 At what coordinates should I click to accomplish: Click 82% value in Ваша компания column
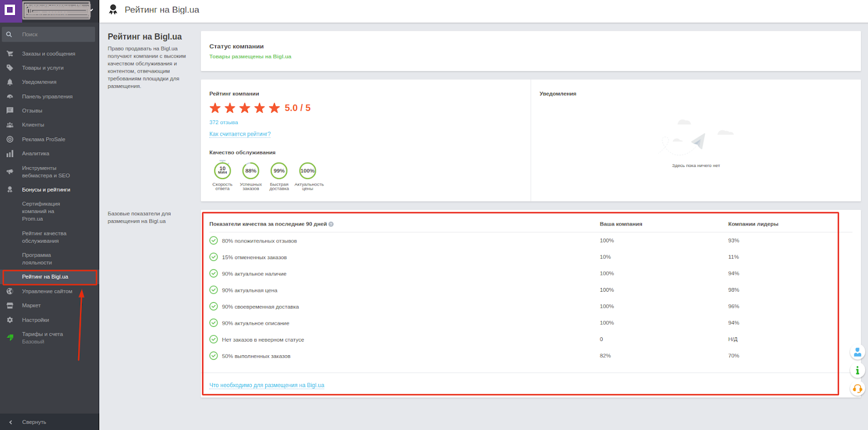pyautogui.click(x=605, y=356)
